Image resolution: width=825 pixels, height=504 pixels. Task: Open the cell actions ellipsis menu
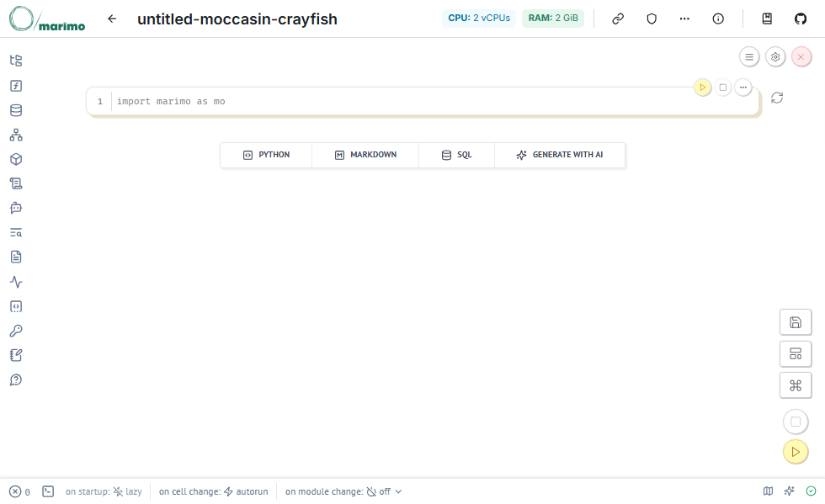[742, 88]
